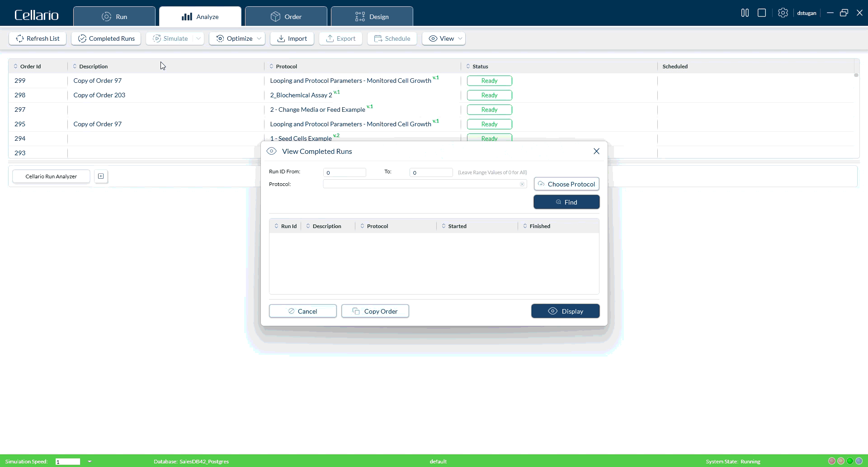The height and width of the screenshot is (467, 868).
Task: Click the Simulate toolbar button
Action: pos(170,38)
